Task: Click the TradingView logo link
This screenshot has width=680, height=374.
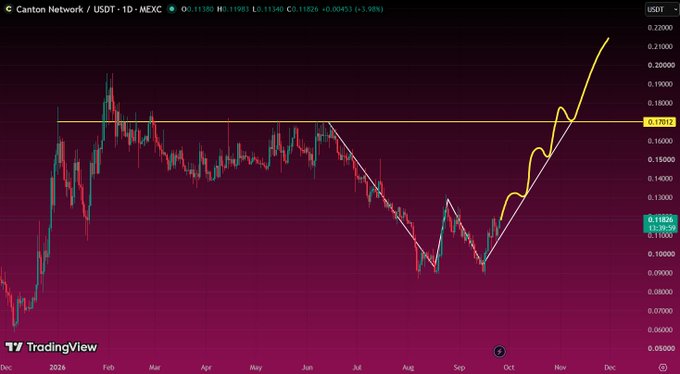Action: tap(51, 347)
